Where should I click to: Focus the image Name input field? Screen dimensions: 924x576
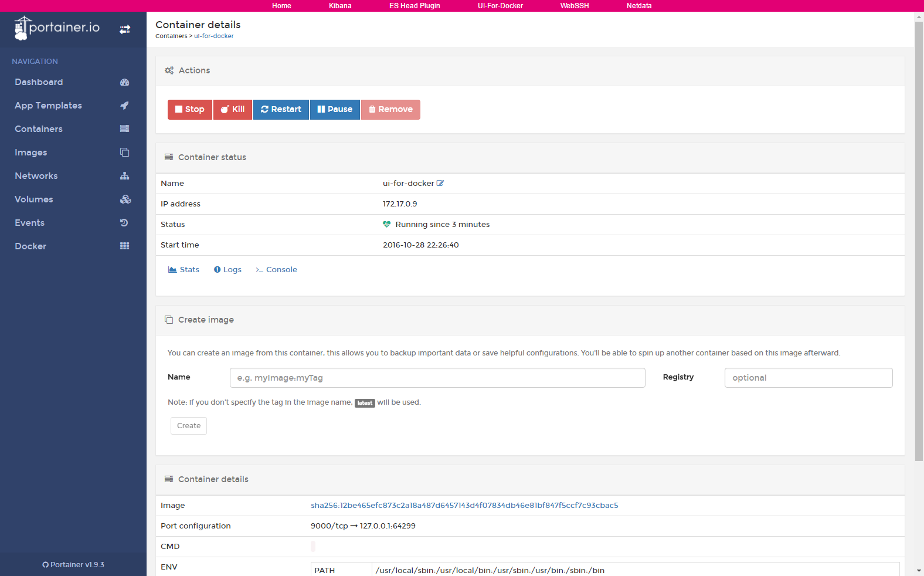click(437, 378)
